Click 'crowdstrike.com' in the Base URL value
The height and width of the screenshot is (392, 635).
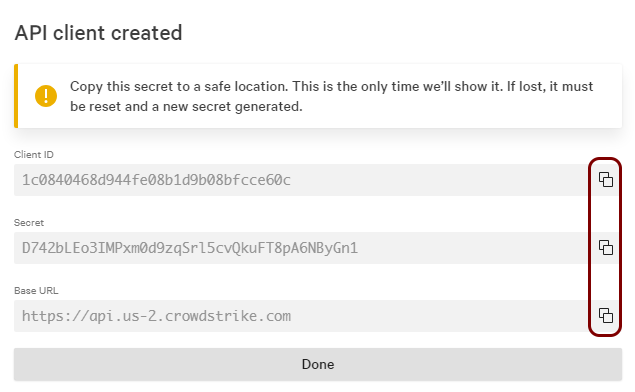pos(228,316)
